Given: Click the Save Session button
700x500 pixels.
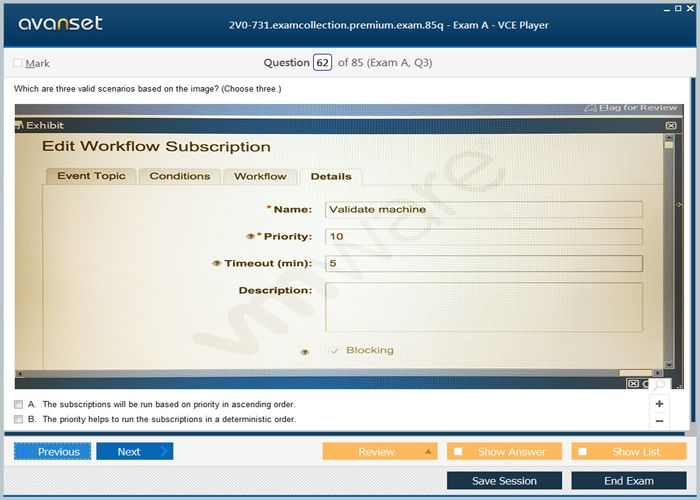Looking at the screenshot, I should point(504,481).
